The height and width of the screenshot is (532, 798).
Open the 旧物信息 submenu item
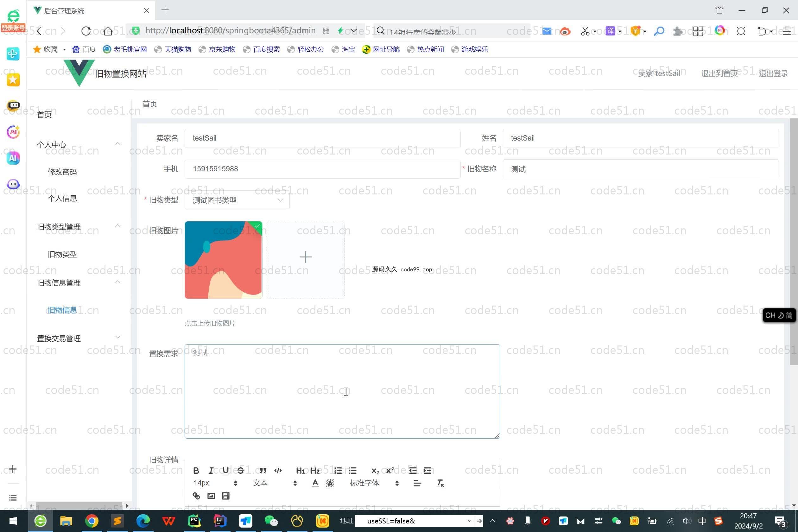[62, 310]
